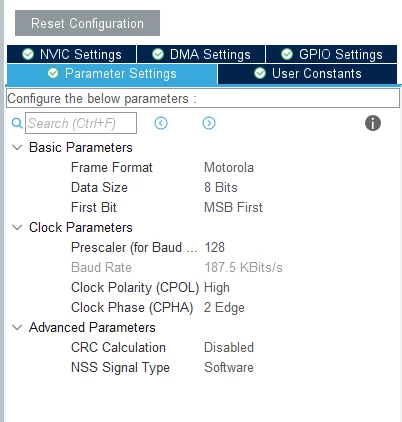The image size is (402, 422).
Task: Go to previous search result arrow
Action: [161, 123]
